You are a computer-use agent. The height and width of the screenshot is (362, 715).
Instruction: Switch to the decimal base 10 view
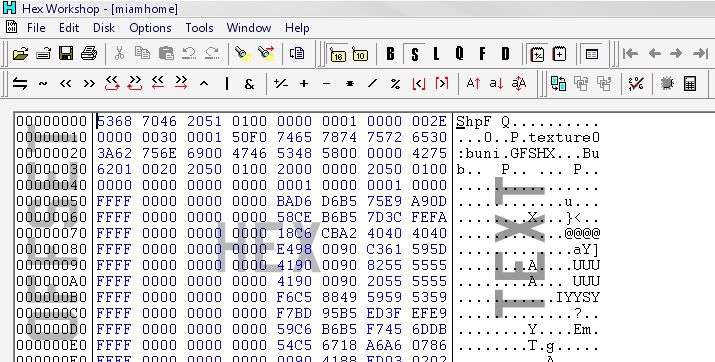point(360,54)
